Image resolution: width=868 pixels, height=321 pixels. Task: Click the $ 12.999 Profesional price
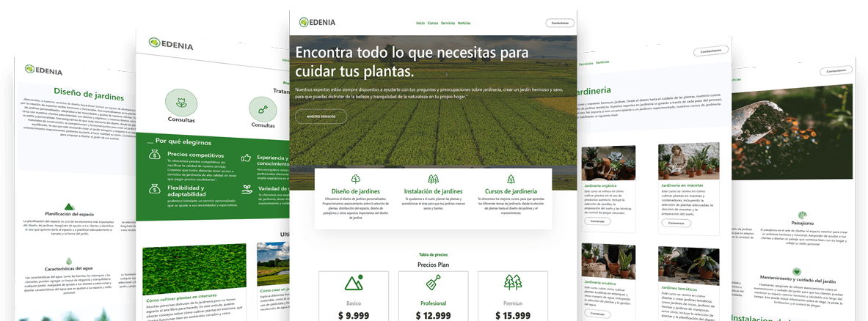pos(433,315)
